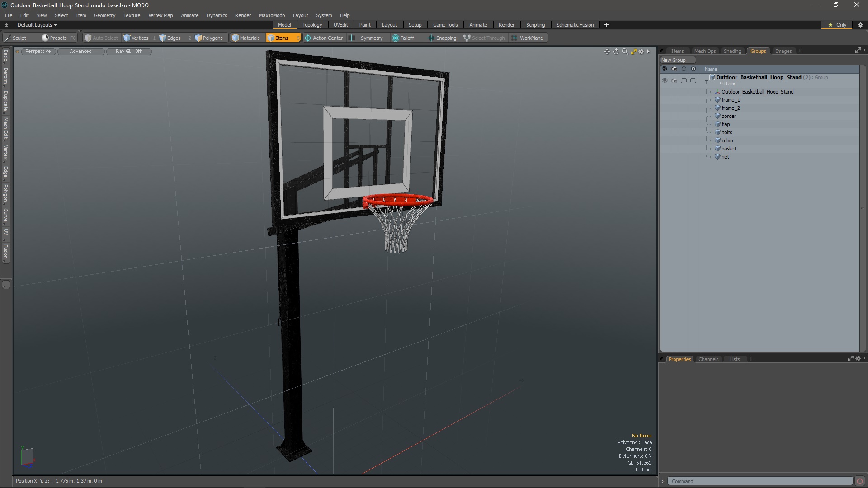868x488 pixels.
Task: Click the wireframe cube column header
Action: pyautogui.click(x=684, y=69)
